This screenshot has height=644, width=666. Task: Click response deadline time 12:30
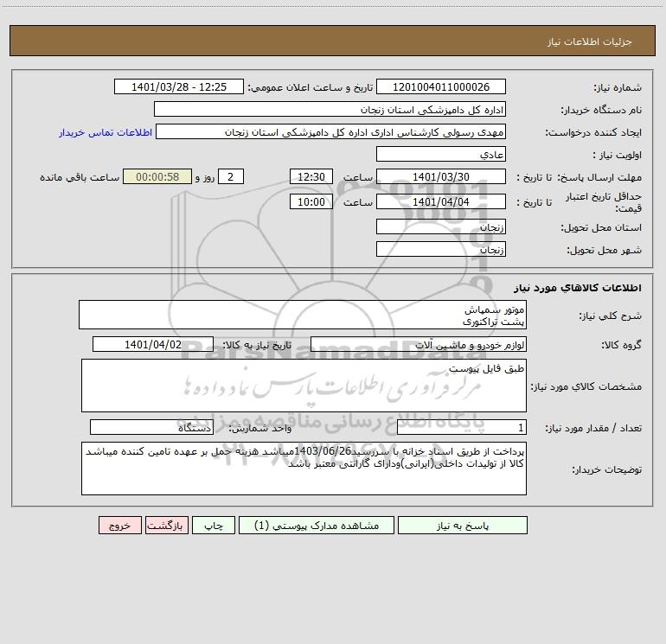point(311,176)
